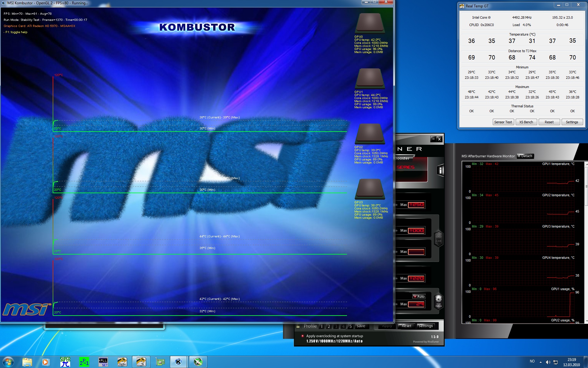Select Afterburner profile slot 1

point(322,326)
